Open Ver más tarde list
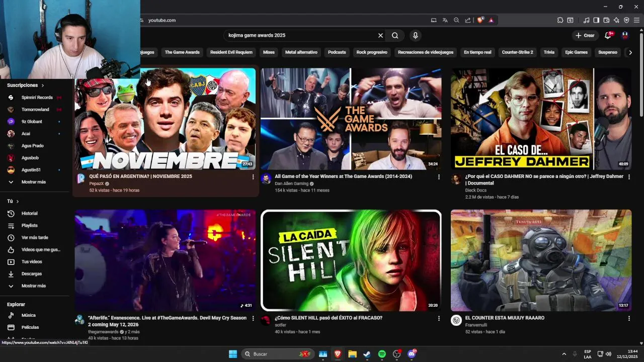The width and height of the screenshot is (644, 362). [x=35, y=238]
